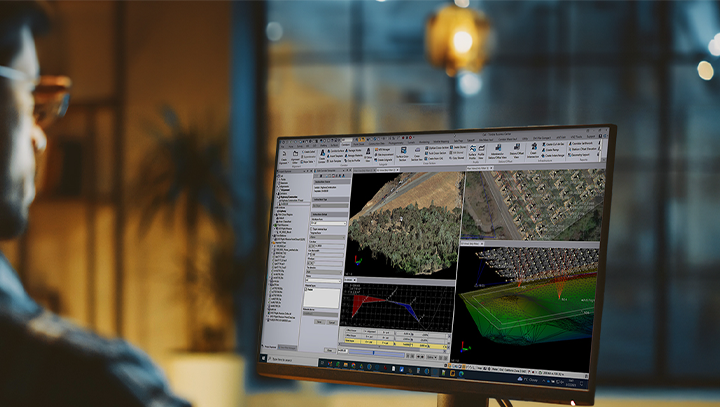
Task: Open the Edge icon in the taskbar
Action: [461, 374]
